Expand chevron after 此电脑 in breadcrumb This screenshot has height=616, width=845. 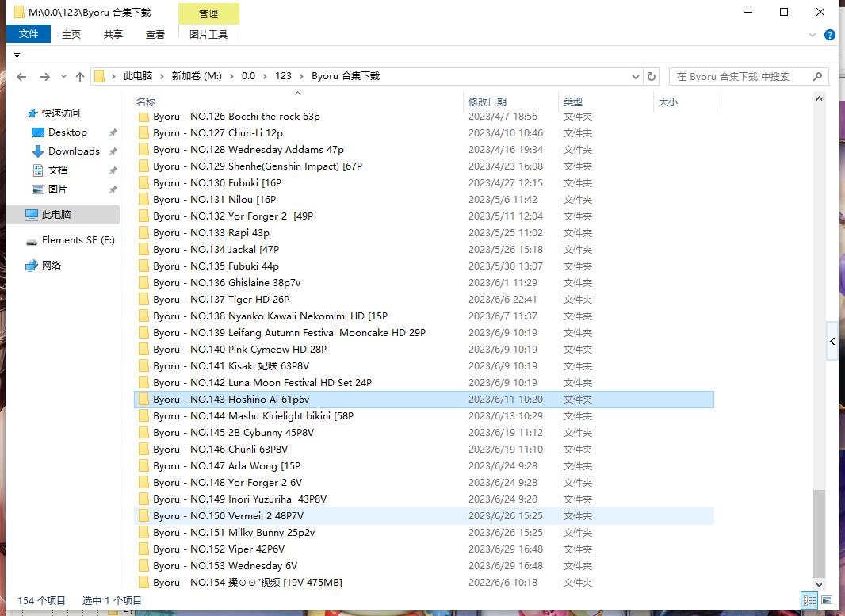pyautogui.click(x=162, y=77)
